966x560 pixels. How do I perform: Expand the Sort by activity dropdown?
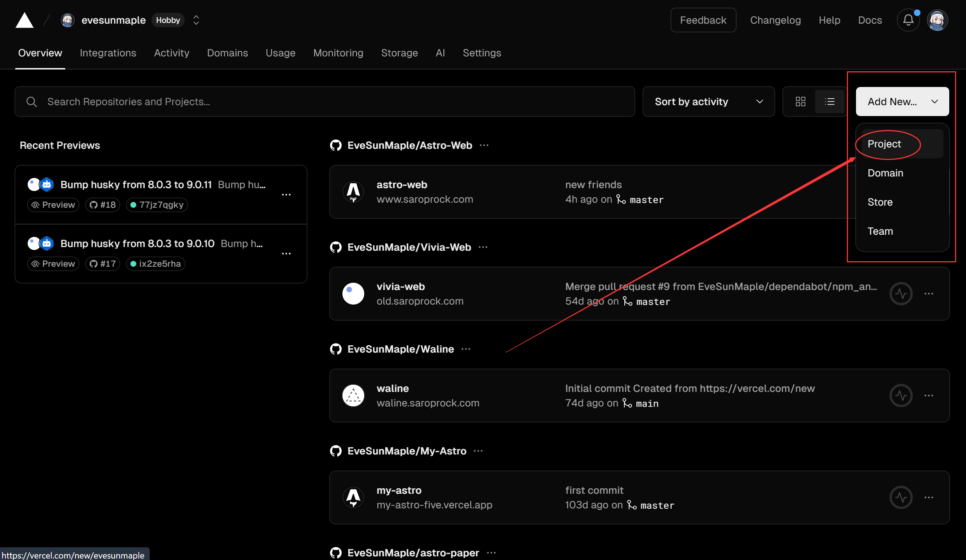(708, 102)
